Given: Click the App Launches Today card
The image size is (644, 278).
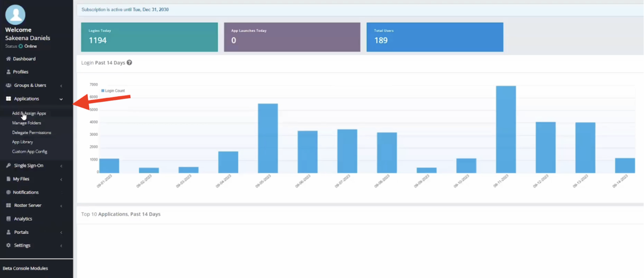Looking at the screenshot, I should pyautogui.click(x=292, y=37).
